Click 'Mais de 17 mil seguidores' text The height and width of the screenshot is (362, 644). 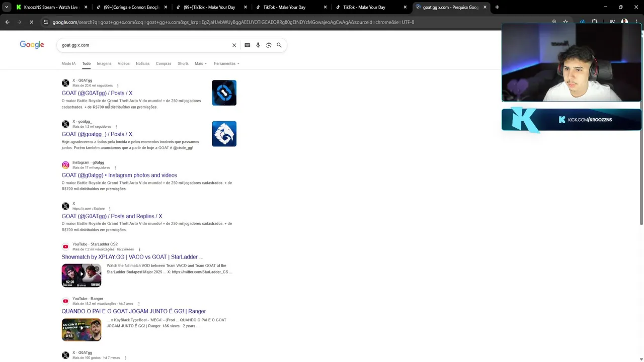[91, 167]
